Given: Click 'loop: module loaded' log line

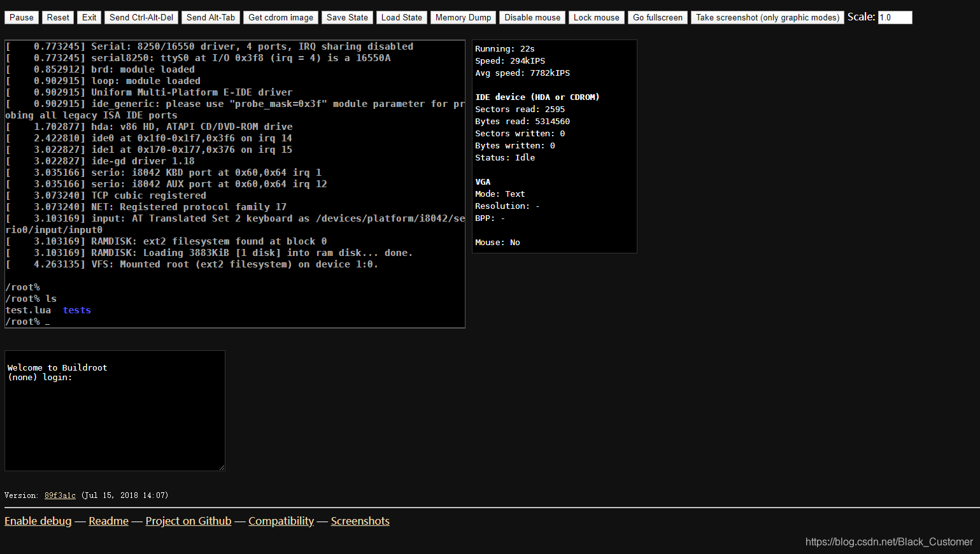Looking at the screenshot, I should [x=103, y=81].
